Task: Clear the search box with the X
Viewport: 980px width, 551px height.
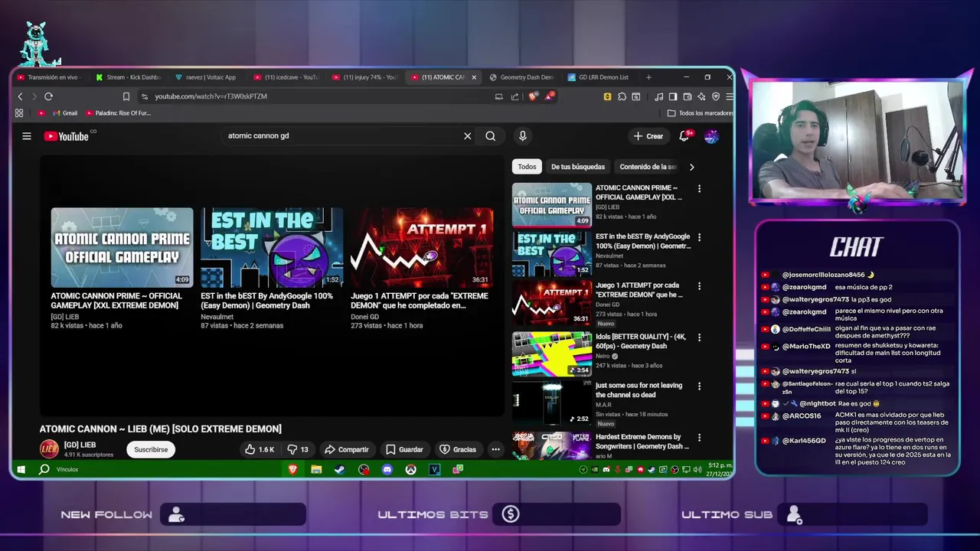Action: 467,136
